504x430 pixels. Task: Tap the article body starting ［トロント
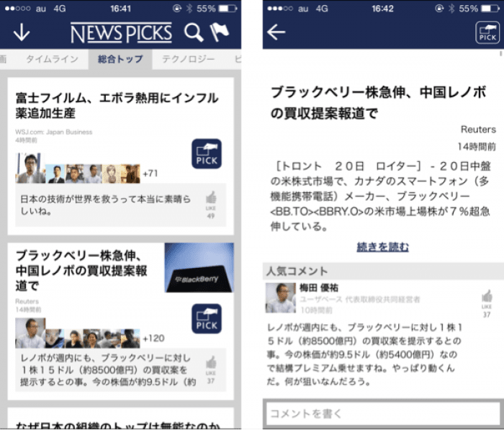coord(381,196)
